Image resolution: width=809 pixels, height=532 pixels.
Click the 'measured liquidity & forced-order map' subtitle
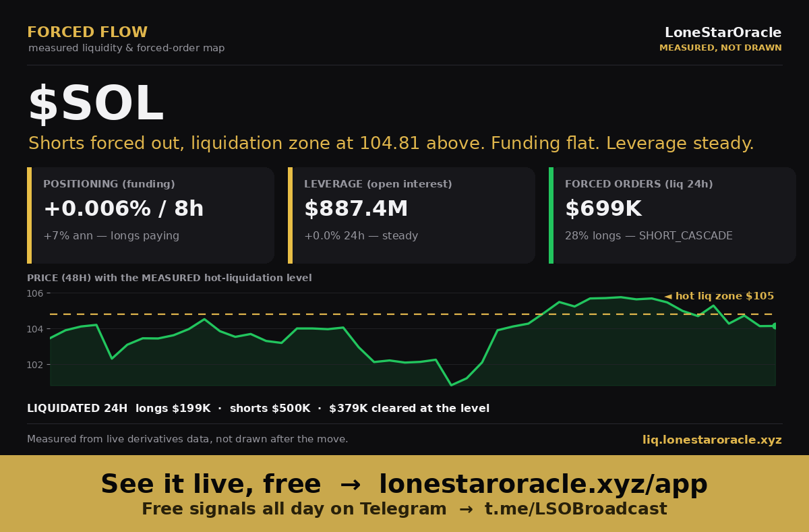coord(127,49)
